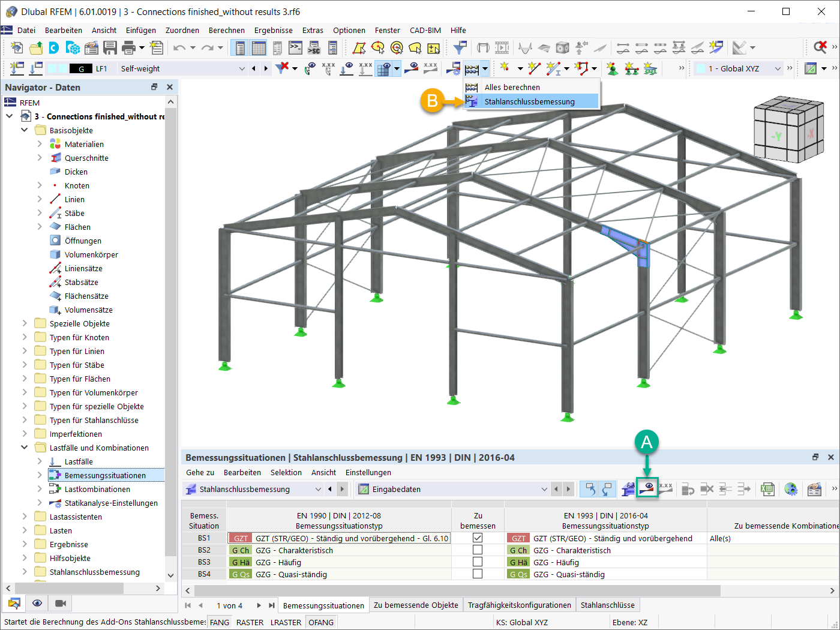Toggle LRASTER in the status bar

(286, 622)
